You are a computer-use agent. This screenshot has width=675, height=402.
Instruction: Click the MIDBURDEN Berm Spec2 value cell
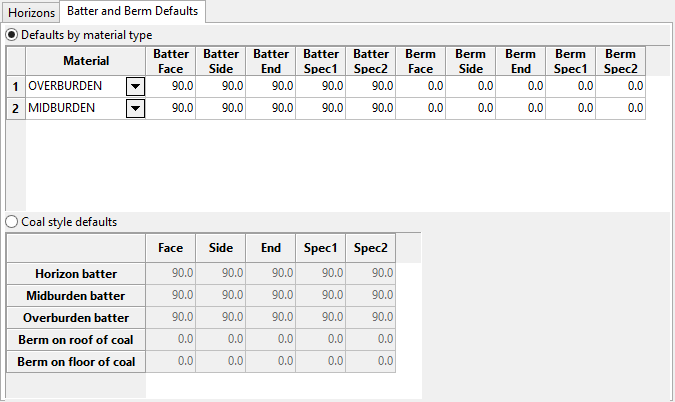click(x=621, y=108)
